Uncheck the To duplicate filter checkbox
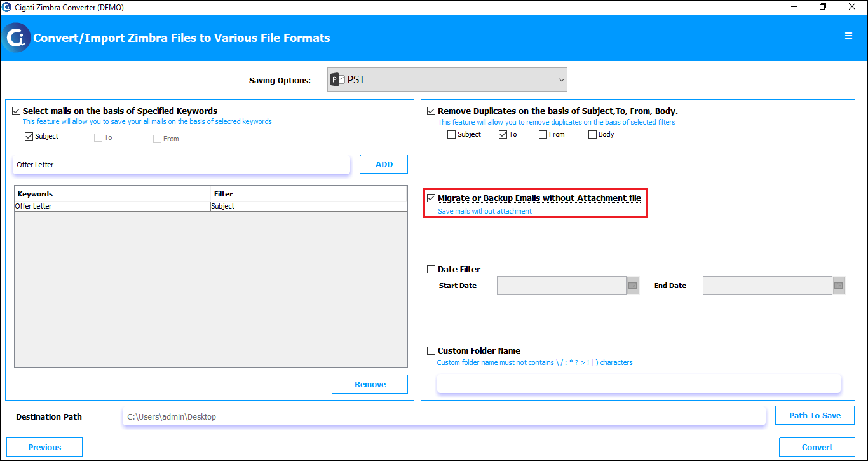 pos(503,134)
